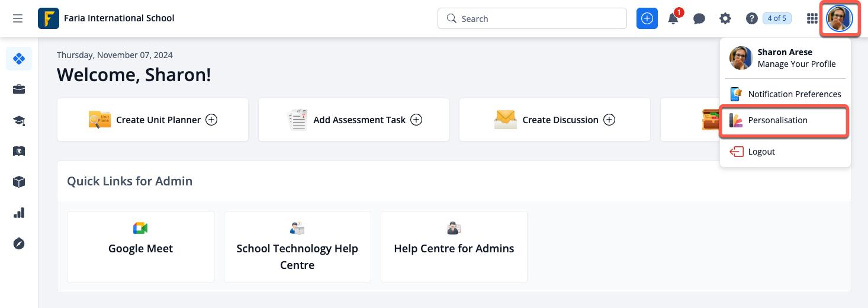This screenshot has width=868, height=308.
Task: Choose Notification Preferences menu item
Action: tap(794, 94)
